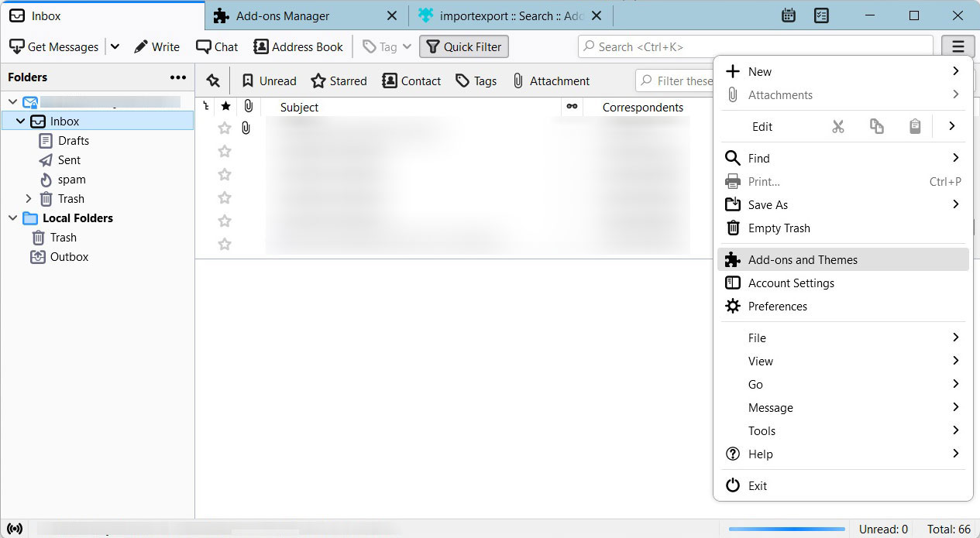Select the Sent folder

click(69, 160)
